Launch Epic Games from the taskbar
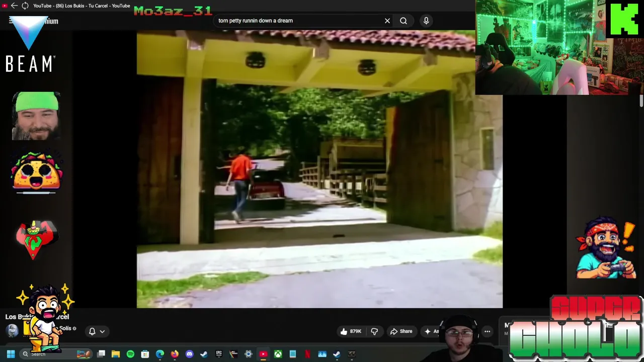This screenshot has width=644, height=362. 219,354
